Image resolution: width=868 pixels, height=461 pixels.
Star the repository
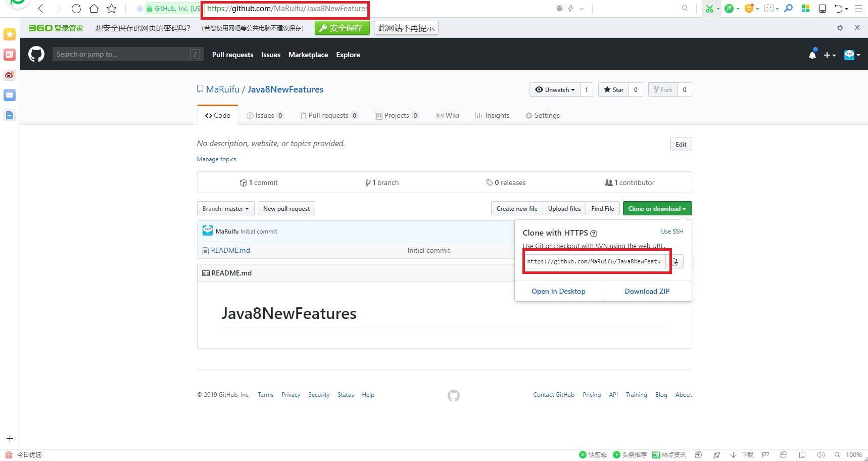[x=614, y=89]
